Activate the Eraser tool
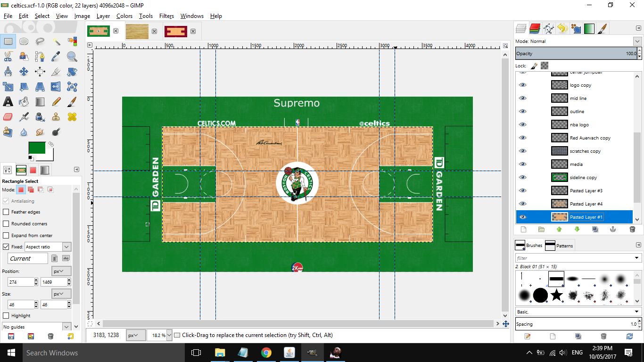The image size is (644, 362). 8,117
